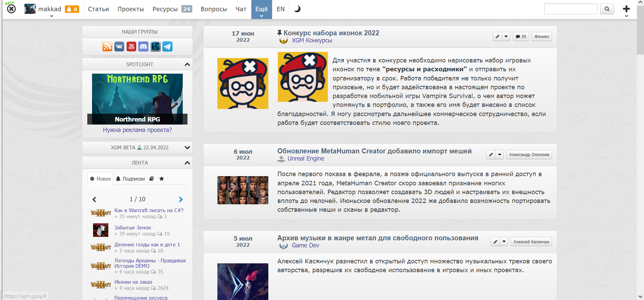Screen dimensions: 644x300
Task: Open the Как в Warcraft писать на C#? link
Action: pyautogui.click(x=149, y=210)
